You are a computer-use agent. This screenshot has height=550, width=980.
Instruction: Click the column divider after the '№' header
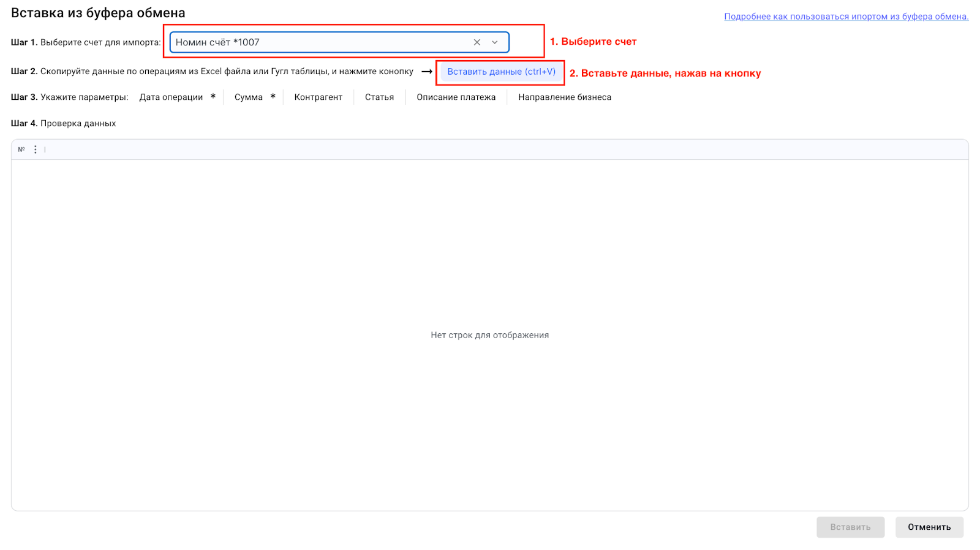(45, 149)
